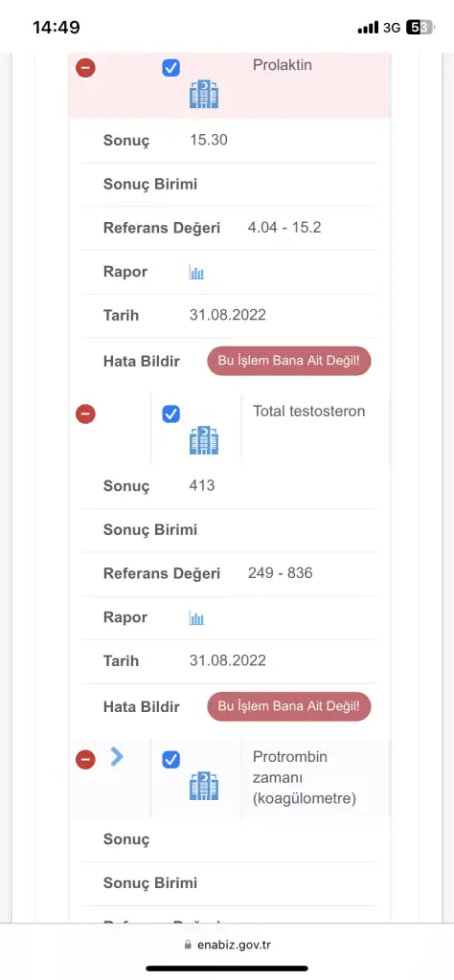Screen dimensions: 454x980
Task: Tap the enabiz.gov.tr address bar
Action: point(227,945)
